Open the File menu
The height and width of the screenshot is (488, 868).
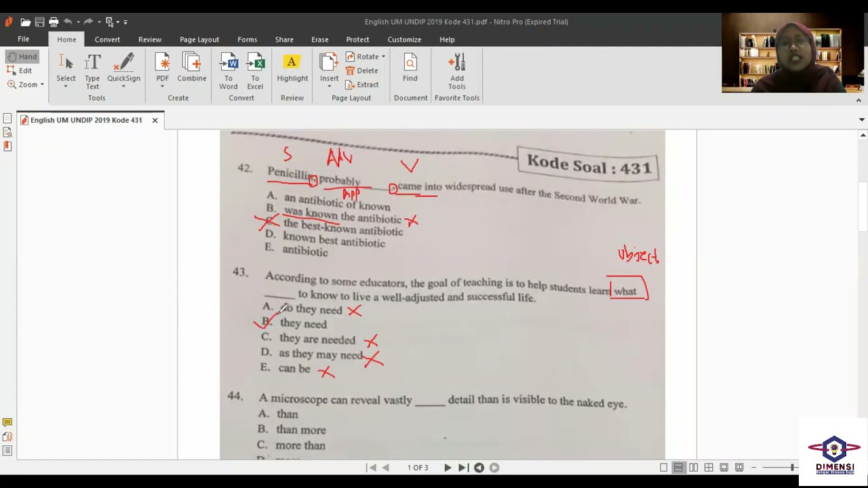pos(24,39)
